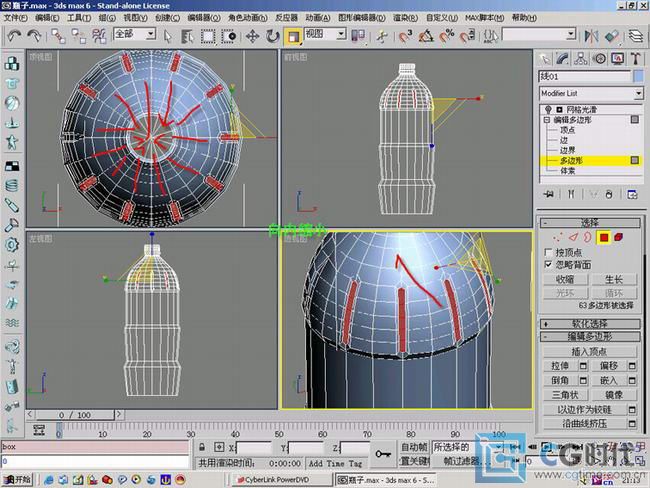
Task: Select the Bind to Space Warp tool
Action: pos(99,36)
